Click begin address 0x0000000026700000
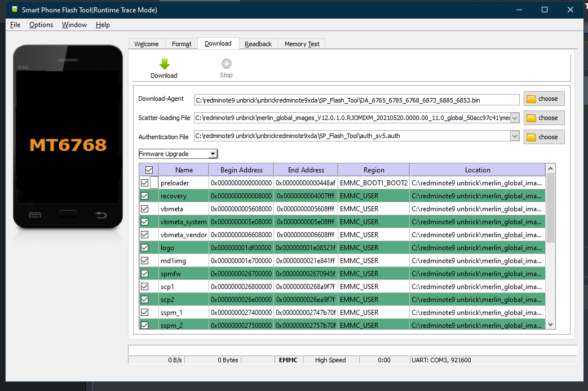This screenshot has width=588, height=391. point(241,274)
